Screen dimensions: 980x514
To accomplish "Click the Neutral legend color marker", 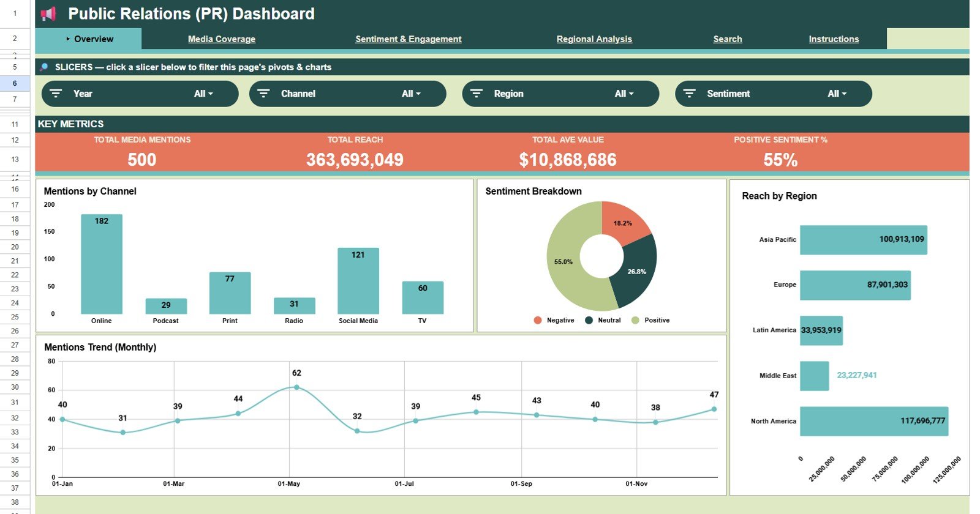I will [x=589, y=320].
